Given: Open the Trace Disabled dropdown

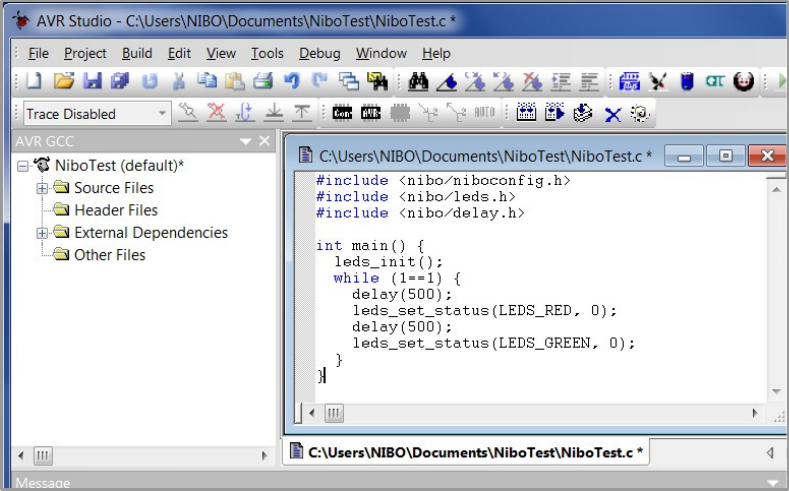Looking at the screenshot, I should coord(163,114).
